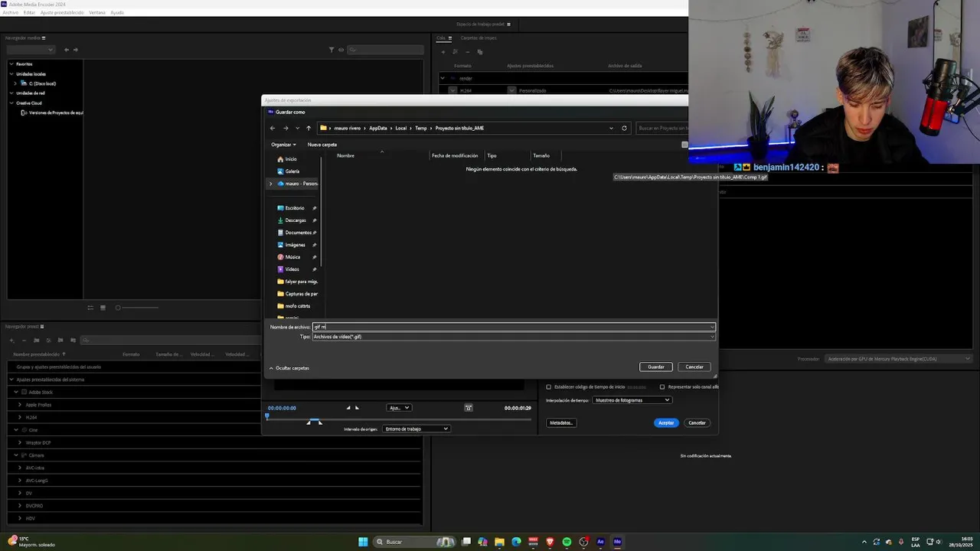Enable Establecer código de tiempo de inicio
The image size is (980, 551).
tap(548, 387)
